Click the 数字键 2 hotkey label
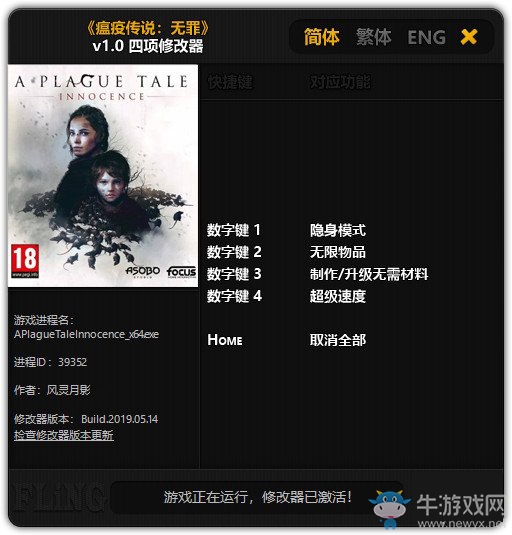The width and height of the screenshot is (512, 535). [234, 252]
